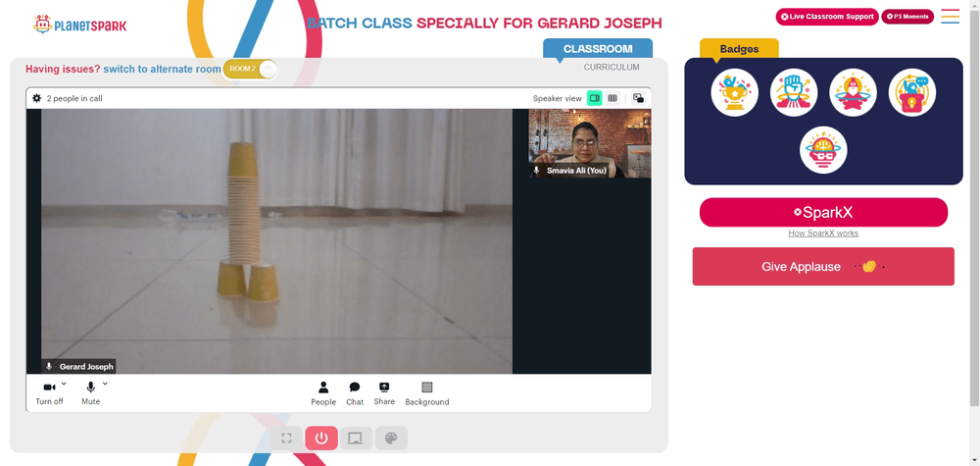
Task: Click the laptop screen icon button
Action: (x=357, y=438)
